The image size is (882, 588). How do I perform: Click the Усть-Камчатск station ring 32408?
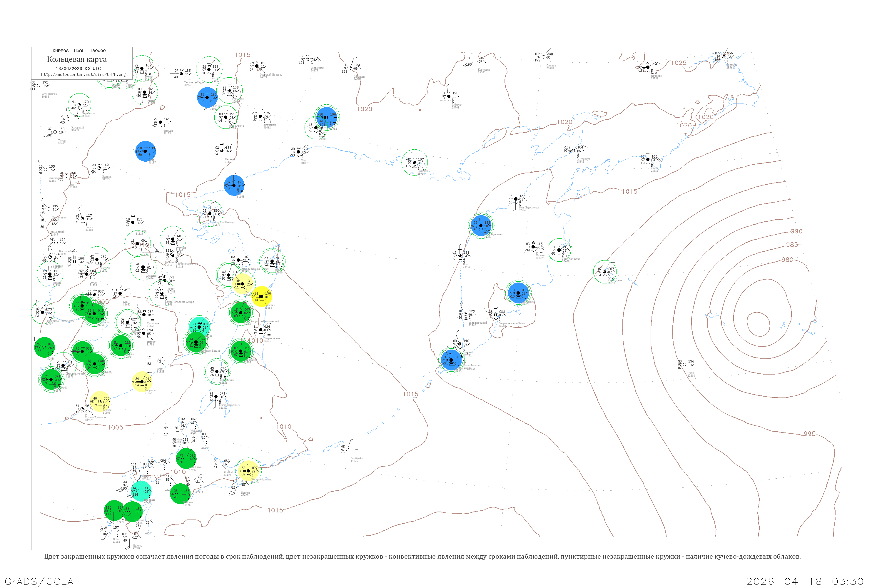click(559, 250)
